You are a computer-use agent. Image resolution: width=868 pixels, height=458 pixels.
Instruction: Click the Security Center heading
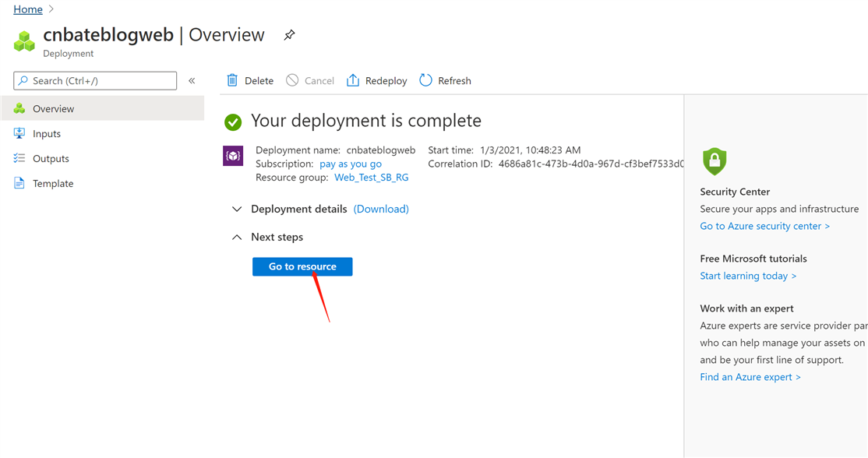point(735,192)
